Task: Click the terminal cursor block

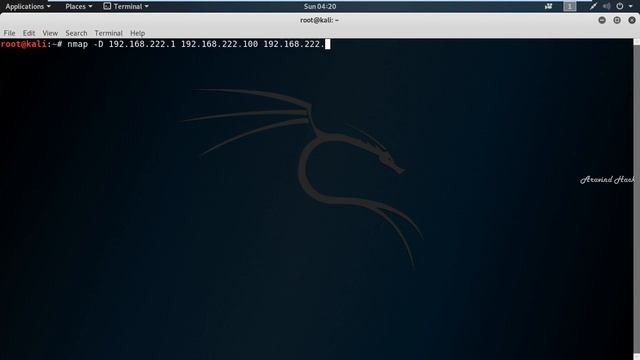Action: 327,44
